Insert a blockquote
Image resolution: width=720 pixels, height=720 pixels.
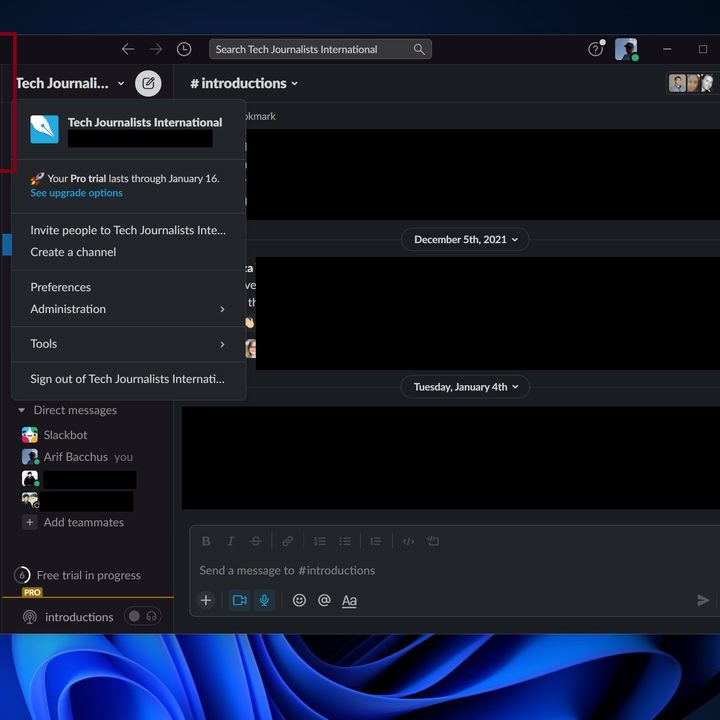pos(376,541)
